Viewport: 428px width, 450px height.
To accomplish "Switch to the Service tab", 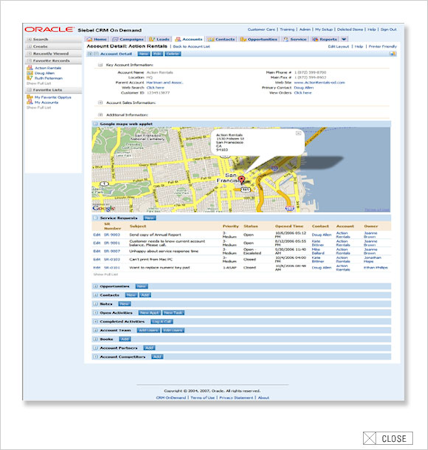I will (x=295, y=39).
